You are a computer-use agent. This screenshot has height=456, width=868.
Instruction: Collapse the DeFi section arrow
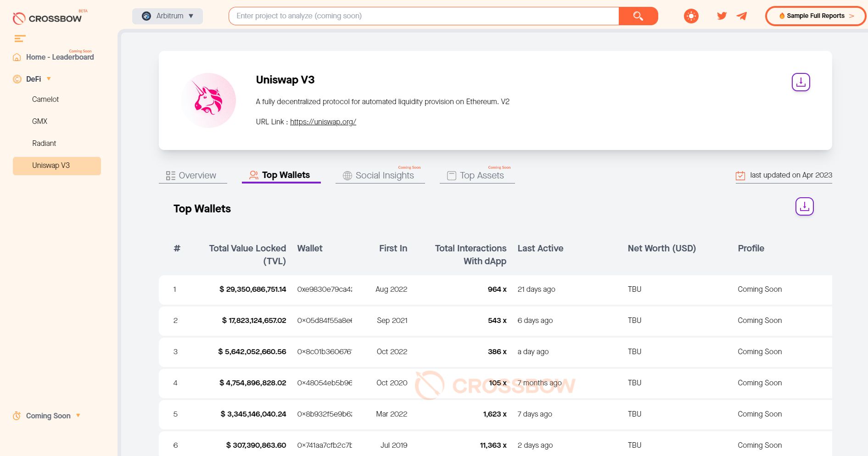pyautogui.click(x=49, y=78)
